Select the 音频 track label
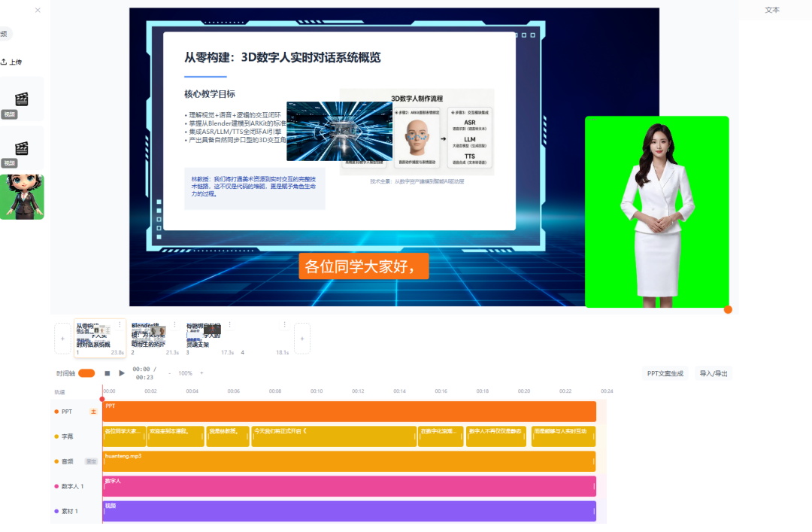Image resolution: width=812 pixels, height=532 pixels. pos(68,461)
